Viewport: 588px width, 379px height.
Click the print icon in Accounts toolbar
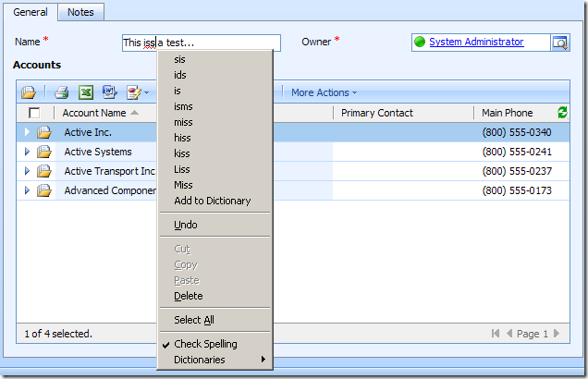click(x=62, y=92)
